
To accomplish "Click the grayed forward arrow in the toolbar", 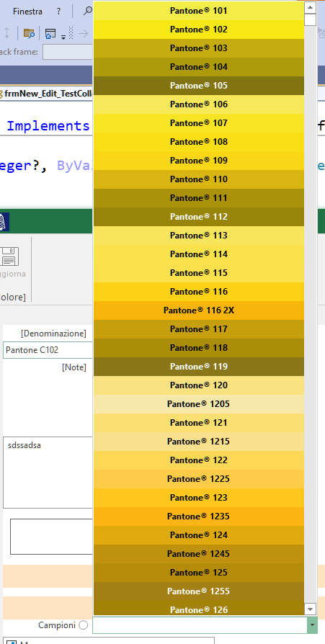I will [x=84, y=33].
